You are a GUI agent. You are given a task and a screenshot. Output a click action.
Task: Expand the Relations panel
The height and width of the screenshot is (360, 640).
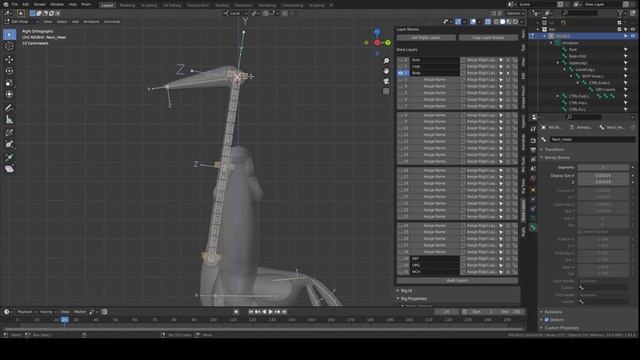click(553, 312)
